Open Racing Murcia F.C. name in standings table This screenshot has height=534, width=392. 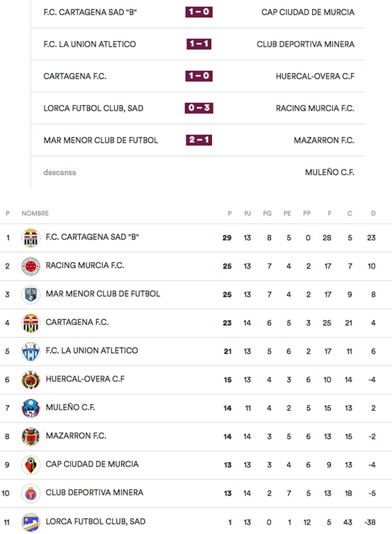85,266
